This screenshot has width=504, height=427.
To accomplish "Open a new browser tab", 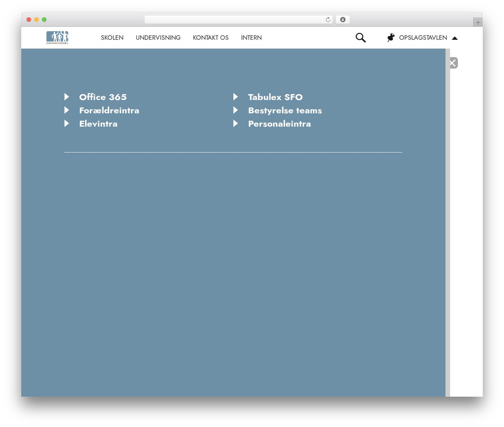I will click(x=478, y=22).
